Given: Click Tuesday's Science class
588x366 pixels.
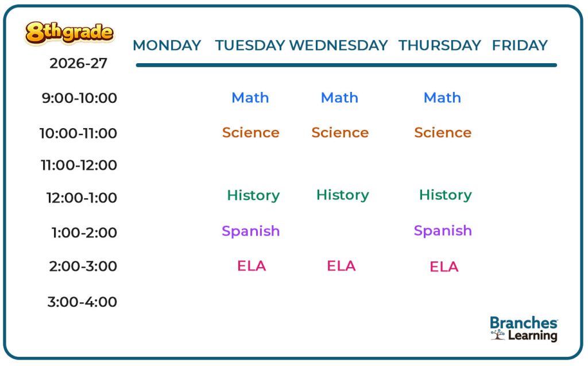Looking at the screenshot, I should (x=250, y=133).
